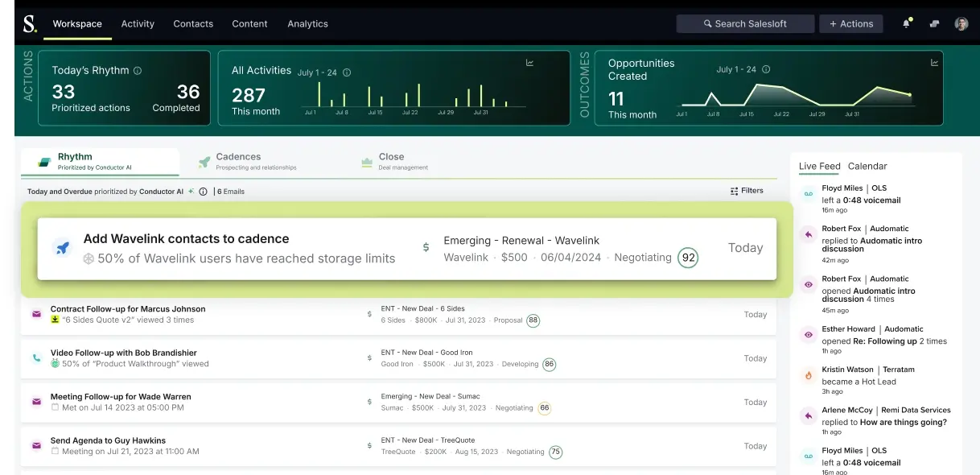Click ENT - New Deal - Good Iron opportunity
Image resolution: width=980 pixels, height=475 pixels.
[x=426, y=352]
